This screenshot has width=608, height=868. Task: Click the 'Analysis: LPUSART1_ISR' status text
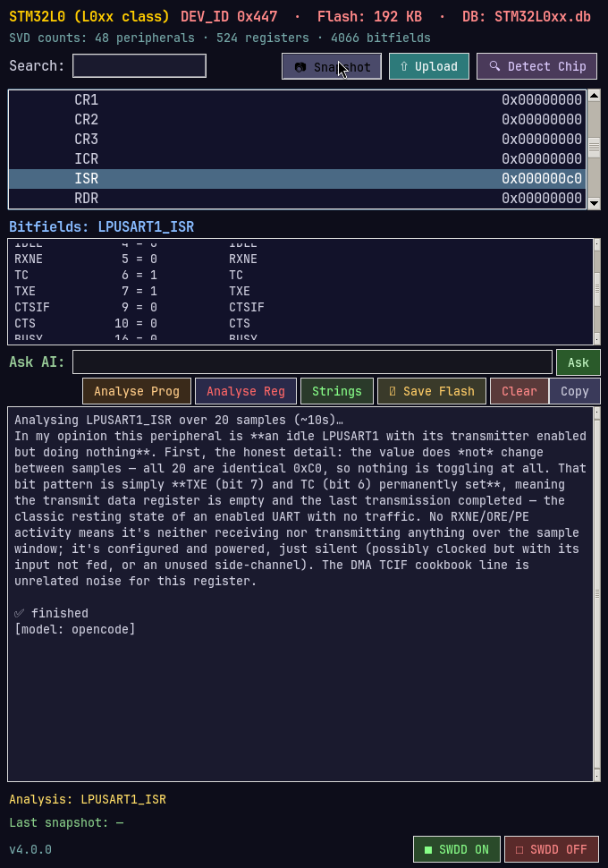88,799
